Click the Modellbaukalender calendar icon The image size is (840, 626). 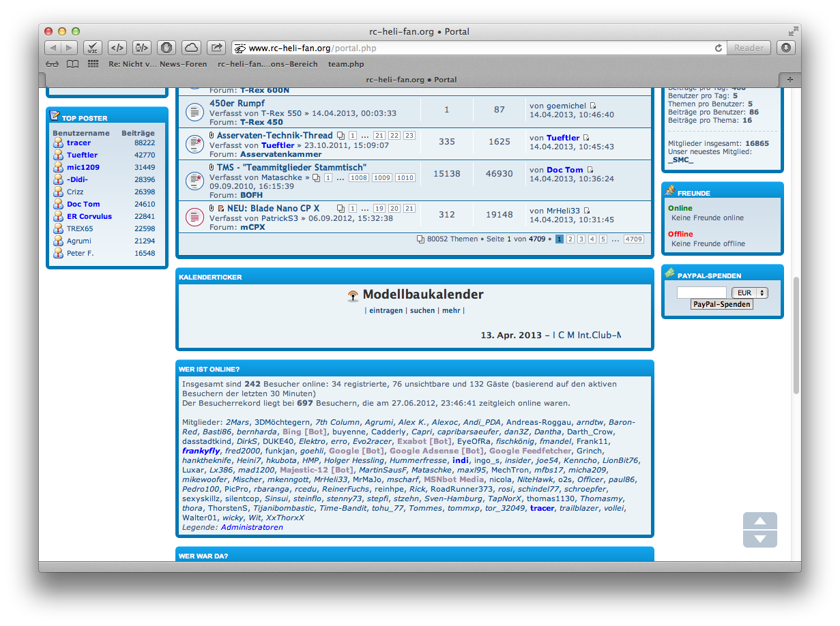click(353, 295)
